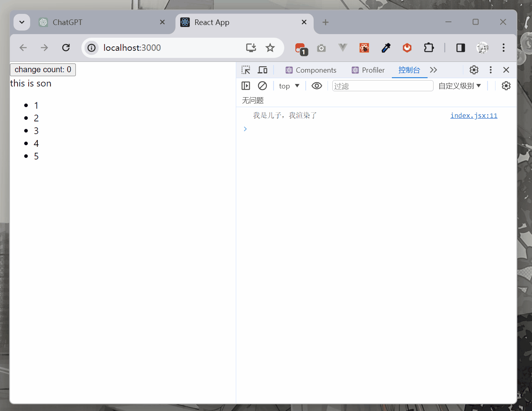Click the React Developer Tools extension icon
The height and width of the screenshot is (411, 532).
click(364, 48)
